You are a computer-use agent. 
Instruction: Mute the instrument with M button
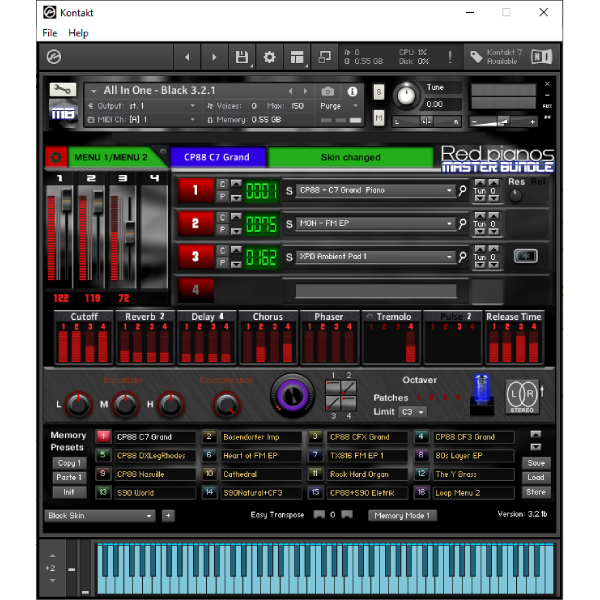coord(378,118)
